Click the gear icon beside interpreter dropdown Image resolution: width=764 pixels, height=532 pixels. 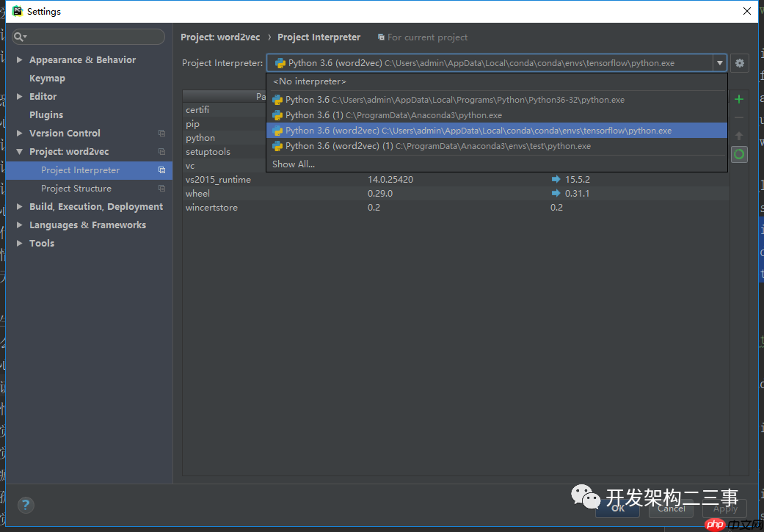click(740, 63)
